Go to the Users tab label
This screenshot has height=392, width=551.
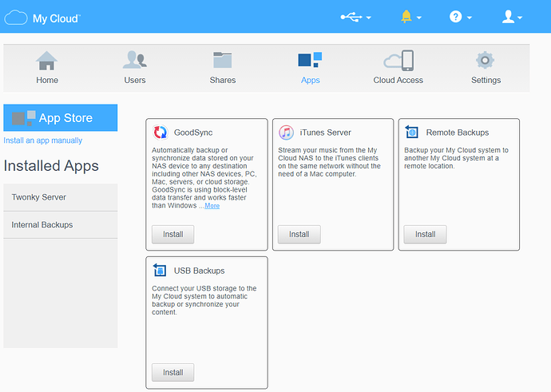[135, 80]
